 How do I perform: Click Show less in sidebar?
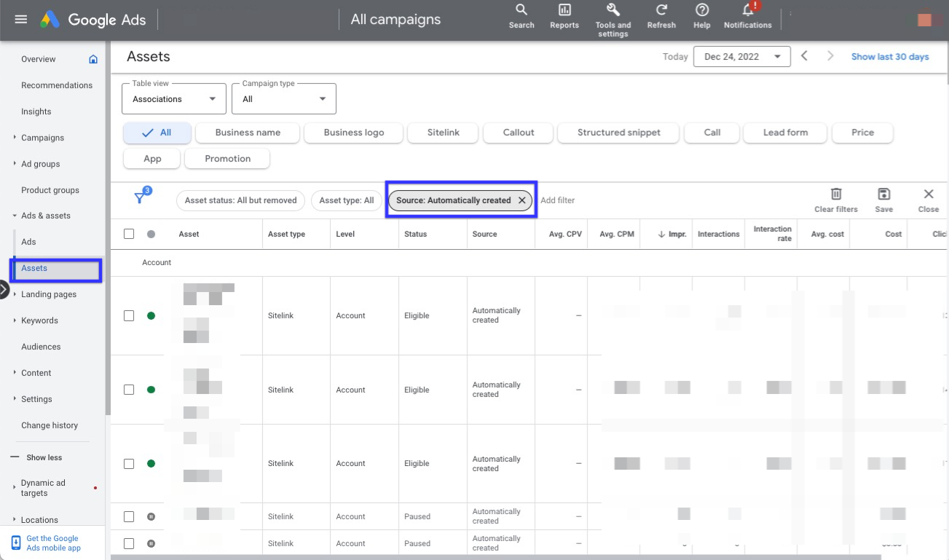[44, 457]
